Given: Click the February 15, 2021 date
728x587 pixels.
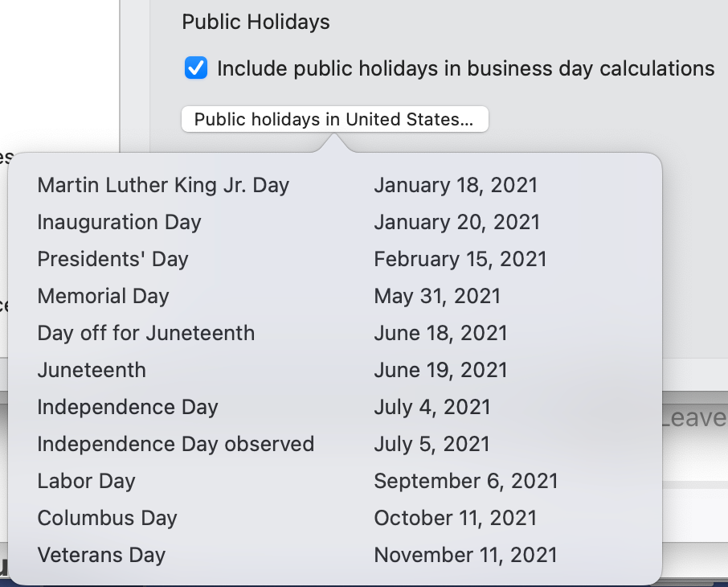Looking at the screenshot, I should pos(460,259).
